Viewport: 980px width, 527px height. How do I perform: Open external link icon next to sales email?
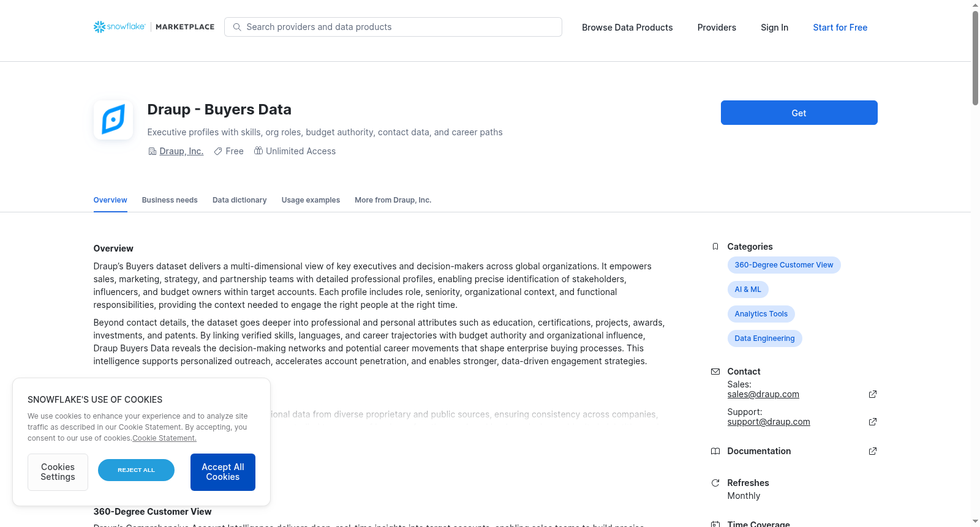(x=873, y=394)
